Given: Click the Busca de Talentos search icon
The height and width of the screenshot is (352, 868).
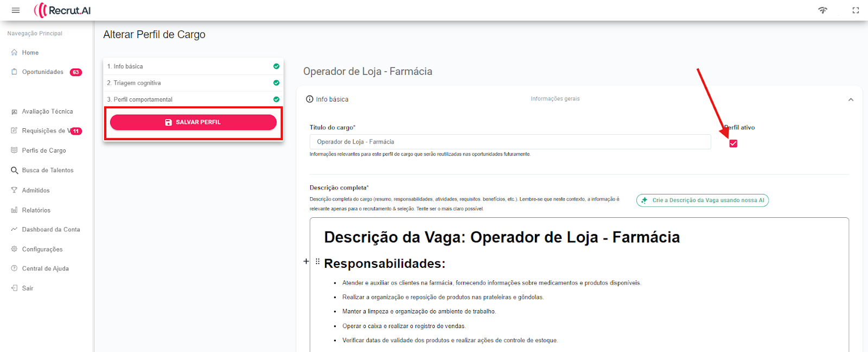Looking at the screenshot, I should pyautogui.click(x=15, y=171).
